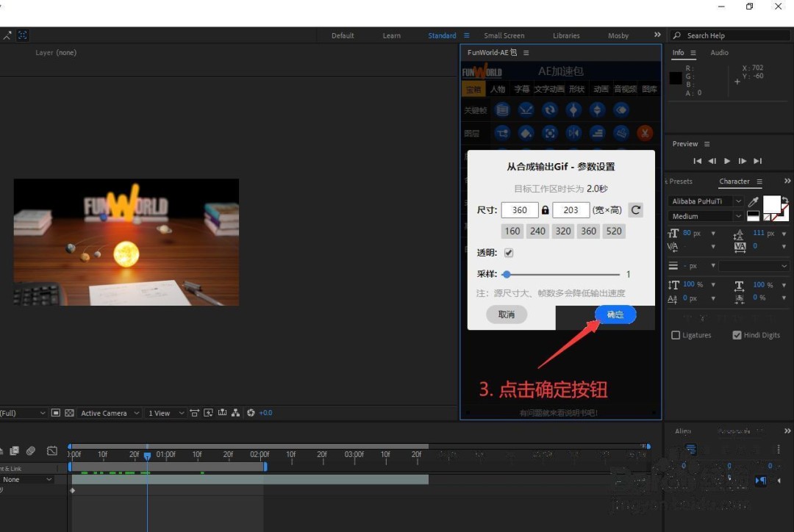Screen dimensions: 794x532
Task: Select the Standard workspace
Action: pyautogui.click(x=442, y=35)
